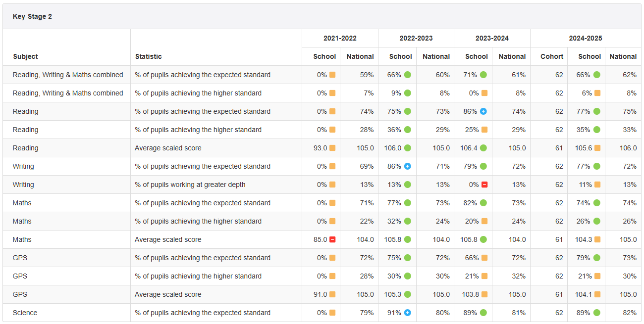Click the Cohort column header
This screenshot has width=644, height=324.
(x=552, y=57)
